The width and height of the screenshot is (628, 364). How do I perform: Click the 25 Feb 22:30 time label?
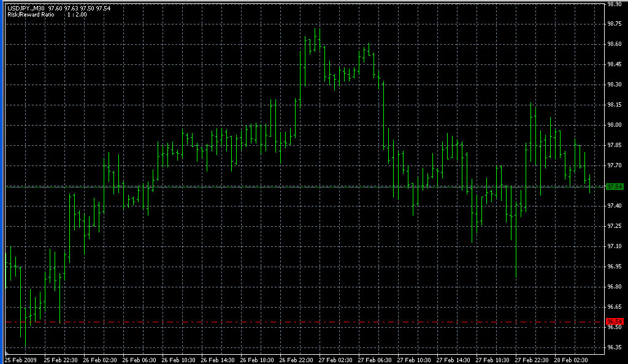tap(61, 360)
